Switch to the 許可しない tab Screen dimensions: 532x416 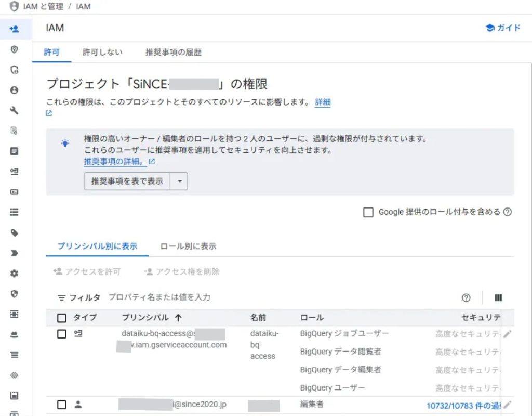click(102, 52)
